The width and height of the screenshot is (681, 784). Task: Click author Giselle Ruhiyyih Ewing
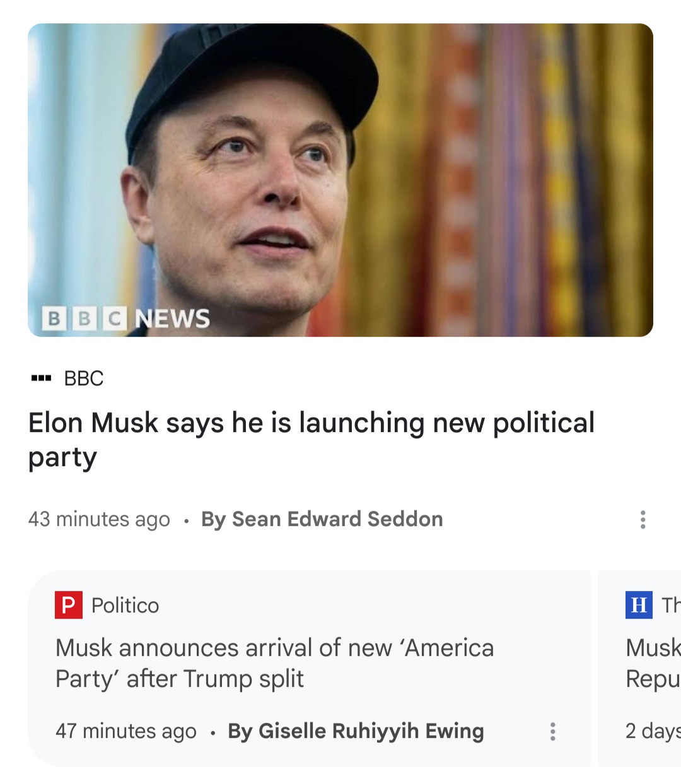coord(356,731)
